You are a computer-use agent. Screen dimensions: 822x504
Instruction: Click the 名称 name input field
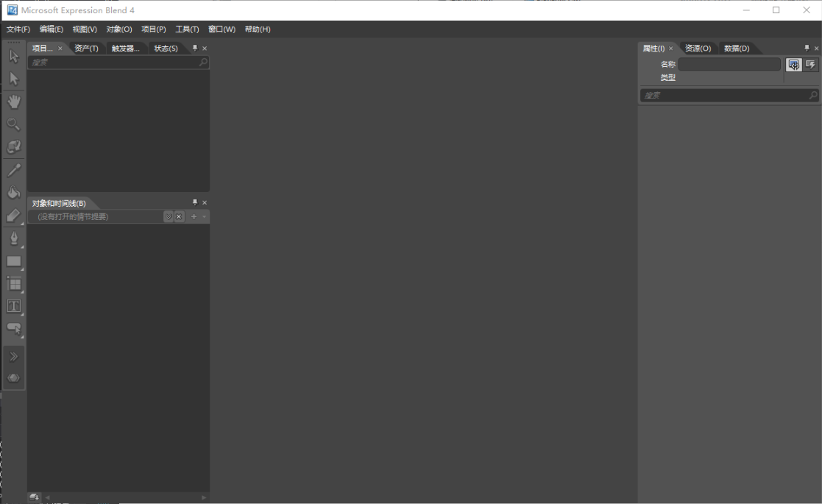[729, 64]
